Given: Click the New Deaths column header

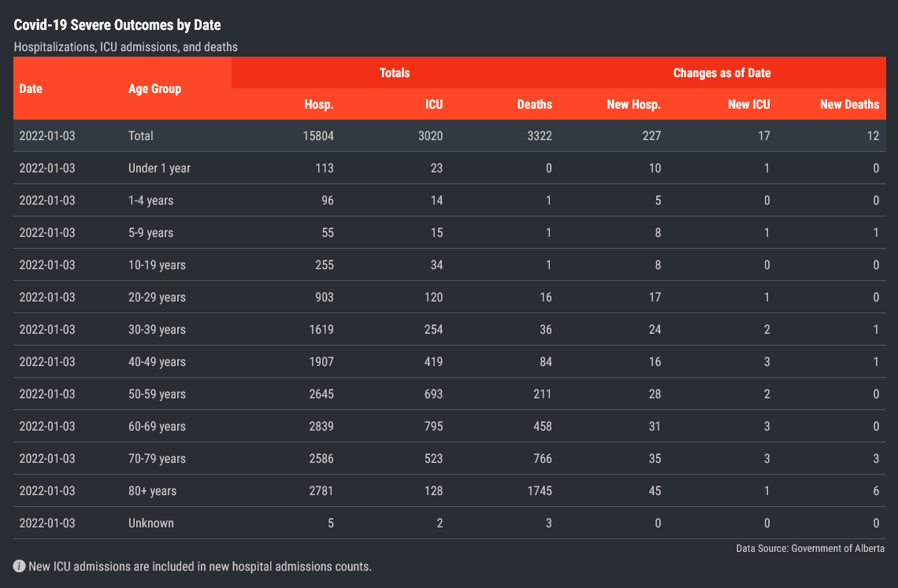Looking at the screenshot, I should pyautogui.click(x=849, y=104).
